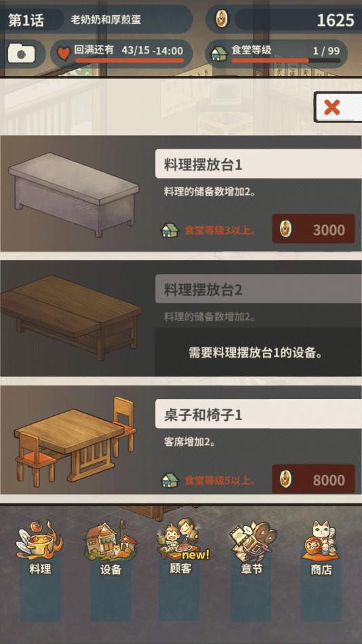Image resolution: width=362 pixels, height=644 pixels.
Task: Buy 料理摆放台1 for 3000 coins
Action: click(313, 229)
